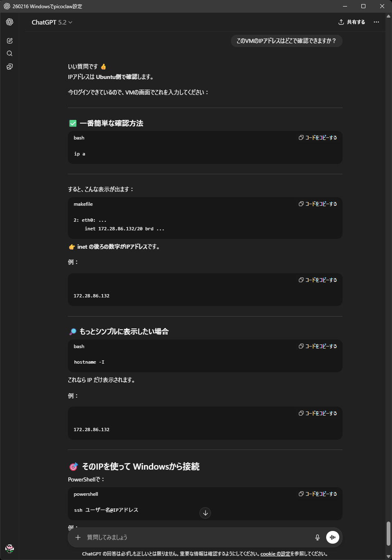Open the library images icon in the sidebar
Image resolution: width=392 pixels, height=560 pixels.
tap(10, 67)
